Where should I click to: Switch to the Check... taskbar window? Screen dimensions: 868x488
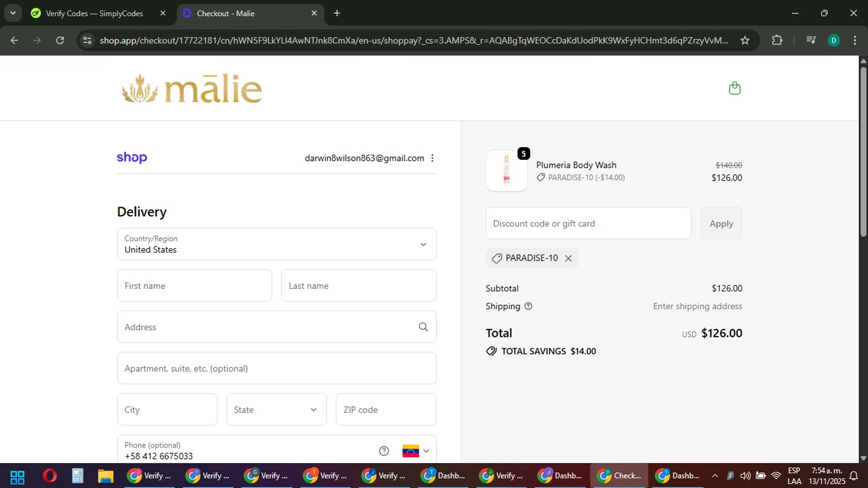tap(619, 476)
